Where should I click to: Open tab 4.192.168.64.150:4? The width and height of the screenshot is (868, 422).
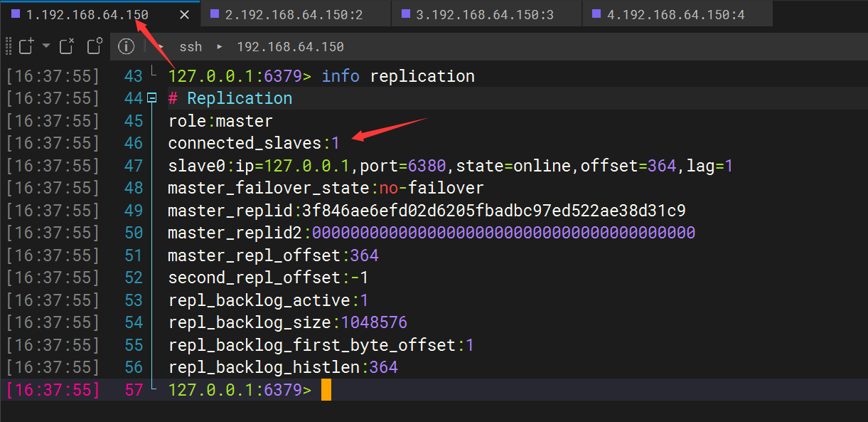tap(675, 14)
